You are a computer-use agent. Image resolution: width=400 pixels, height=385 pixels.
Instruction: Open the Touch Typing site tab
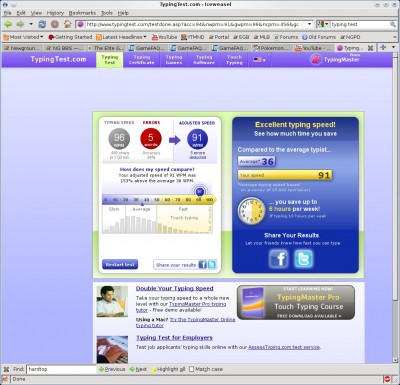coord(234,60)
